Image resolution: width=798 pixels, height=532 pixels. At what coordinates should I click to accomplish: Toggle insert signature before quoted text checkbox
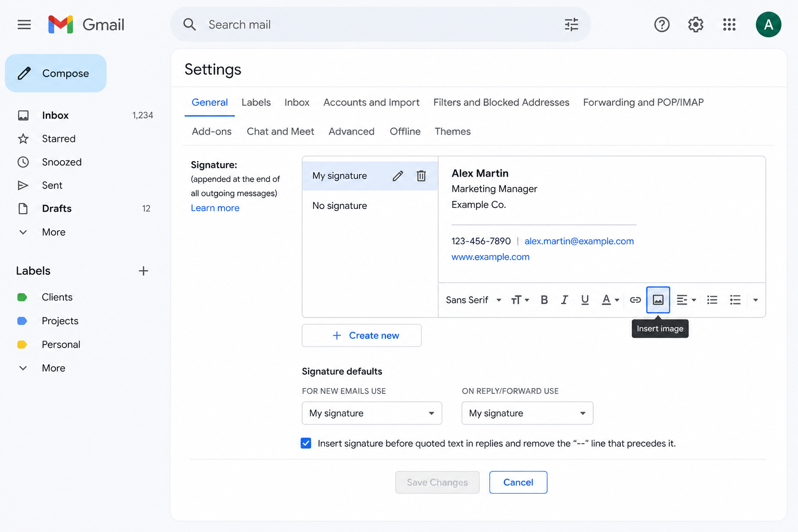coord(306,443)
